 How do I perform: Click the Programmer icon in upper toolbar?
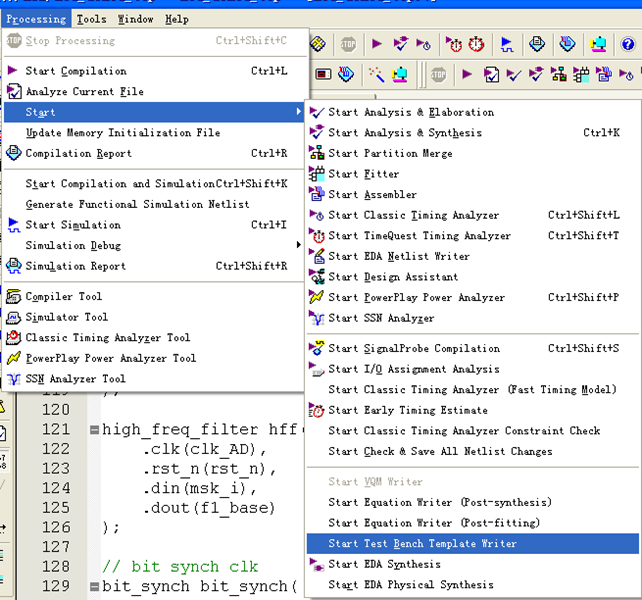pyautogui.click(x=567, y=43)
